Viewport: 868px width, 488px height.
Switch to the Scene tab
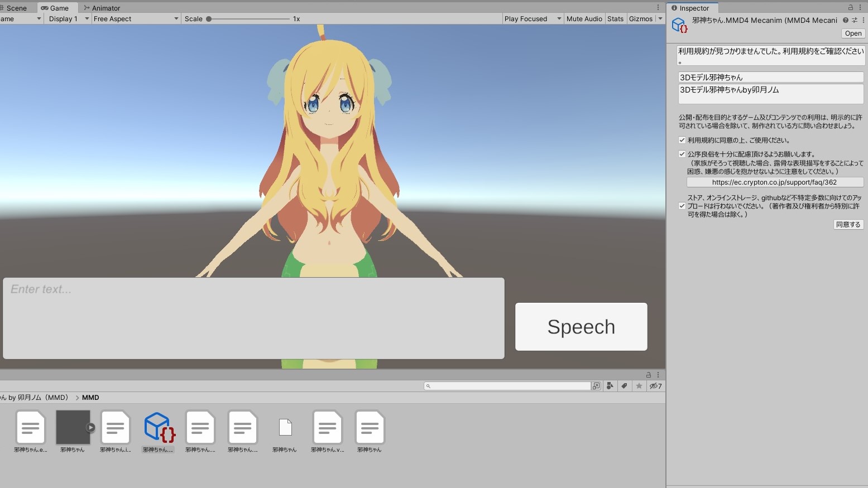[17, 8]
